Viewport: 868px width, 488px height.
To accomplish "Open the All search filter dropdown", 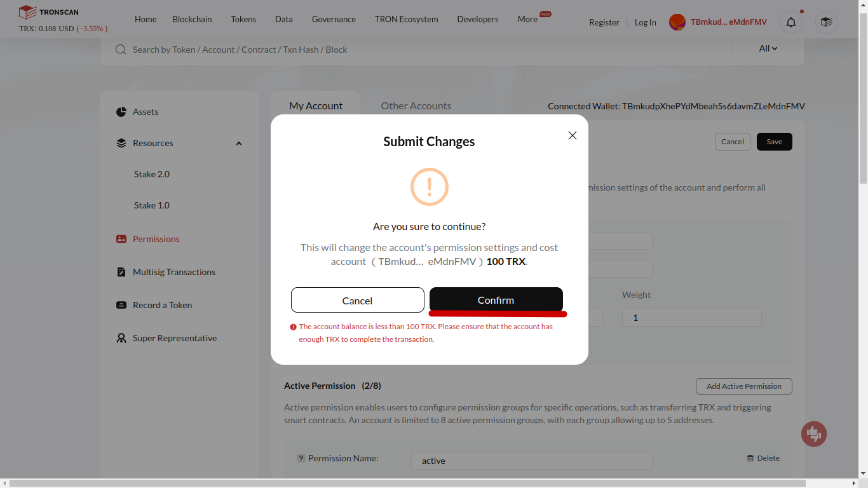I will click(768, 48).
